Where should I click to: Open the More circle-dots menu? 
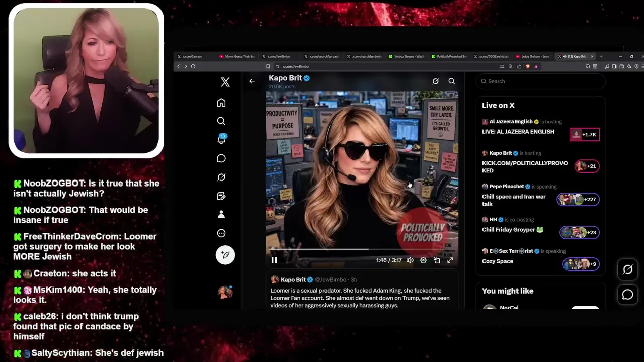click(x=221, y=233)
